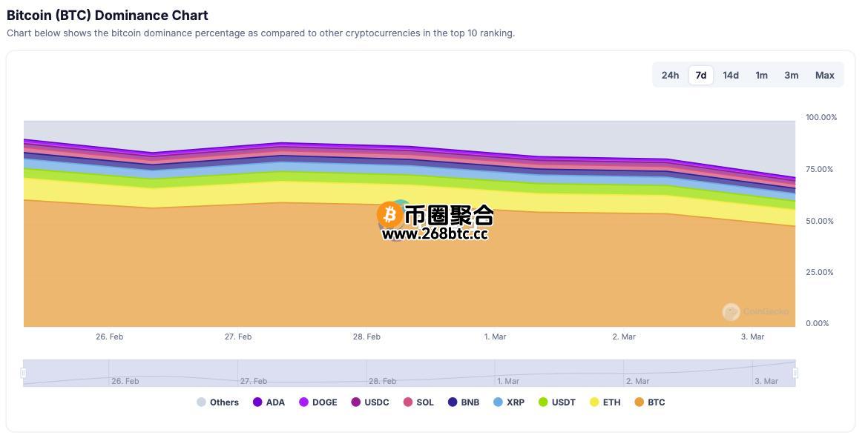Viewport: 868px width, 441px height.
Task: Click the USDC legend marker
Action: 356,402
